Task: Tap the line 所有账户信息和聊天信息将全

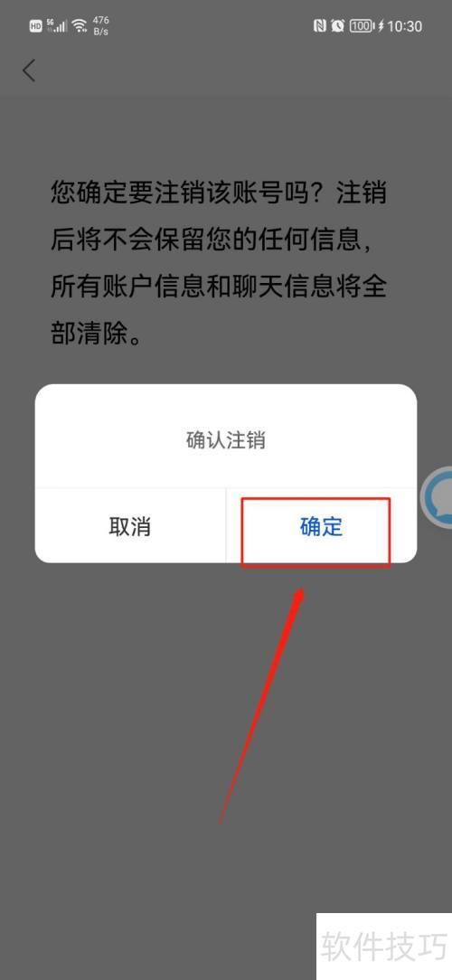Action: coord(218,287)
